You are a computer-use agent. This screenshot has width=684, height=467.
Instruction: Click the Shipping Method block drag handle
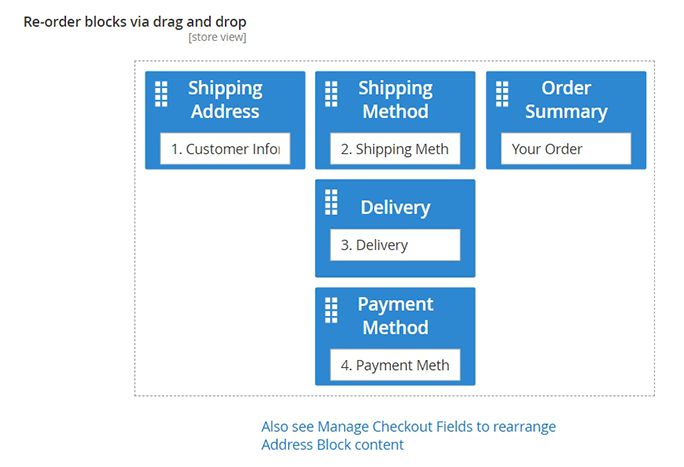[331, 93]
